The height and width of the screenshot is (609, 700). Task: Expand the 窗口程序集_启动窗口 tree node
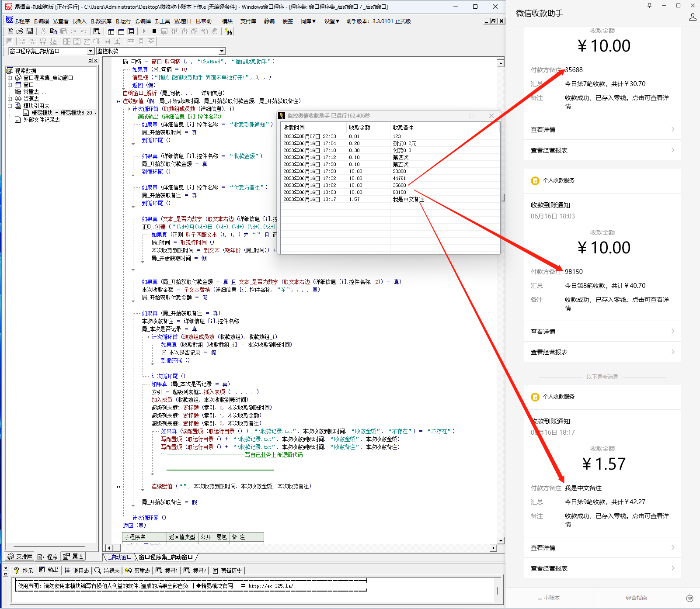10,78
